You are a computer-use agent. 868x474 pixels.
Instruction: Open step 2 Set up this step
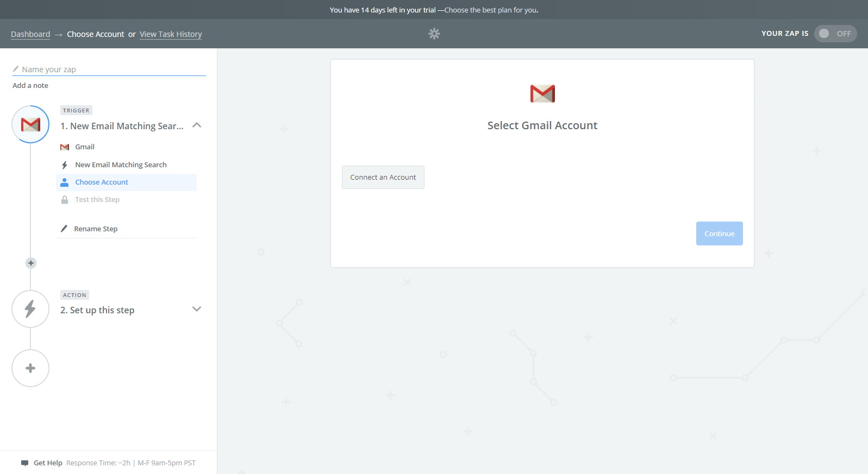click(x=97, y=310)
